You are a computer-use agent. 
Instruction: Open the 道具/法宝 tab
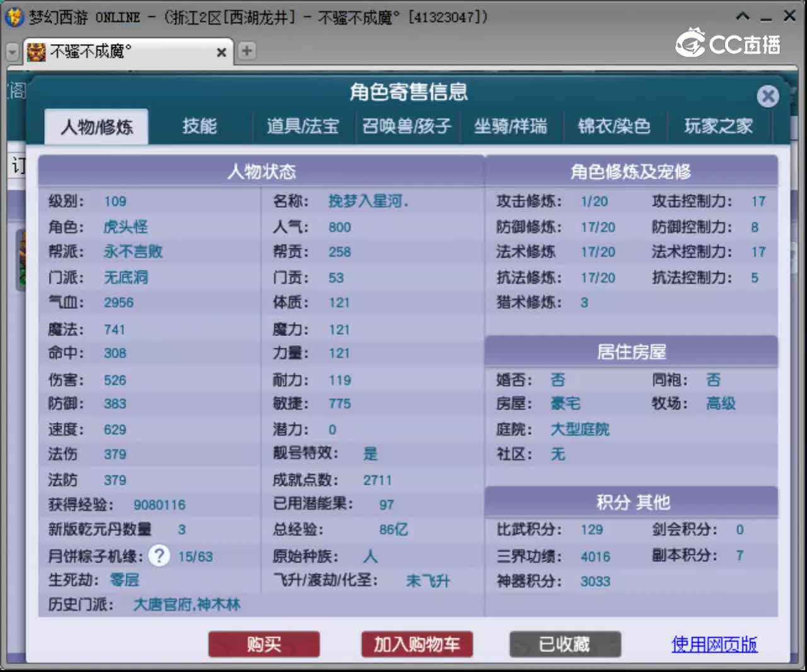point(303,126)
